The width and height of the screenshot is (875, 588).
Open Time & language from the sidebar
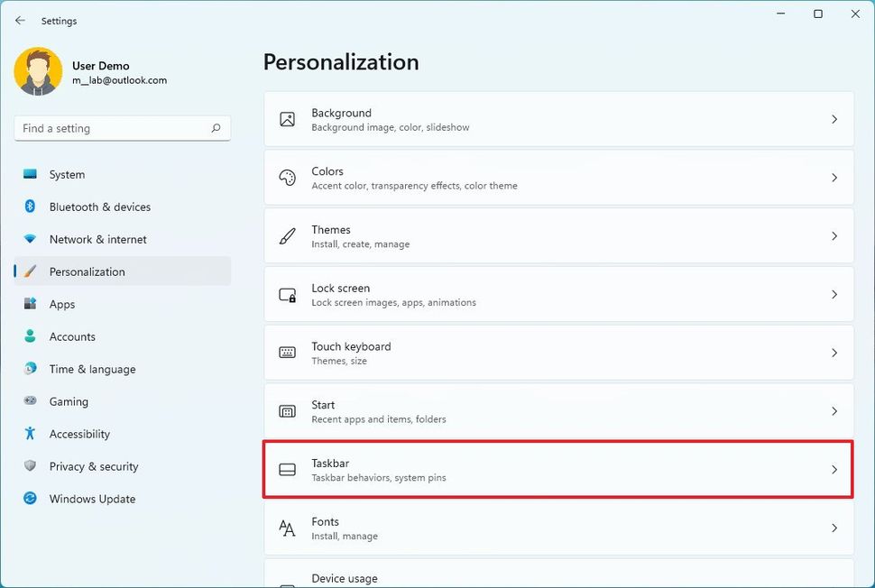click(x=90, y=369)
